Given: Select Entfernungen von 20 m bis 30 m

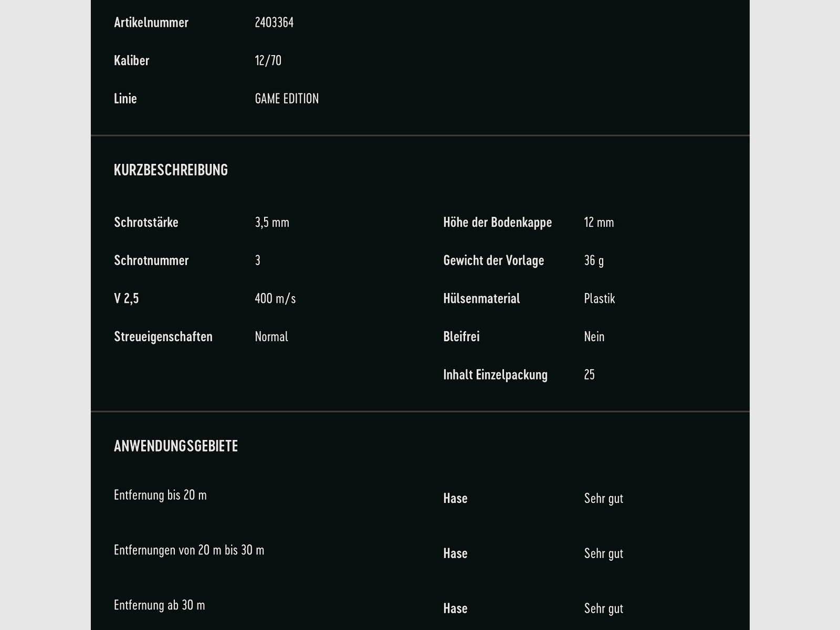Looking at the screenshot, I should 189,550.
